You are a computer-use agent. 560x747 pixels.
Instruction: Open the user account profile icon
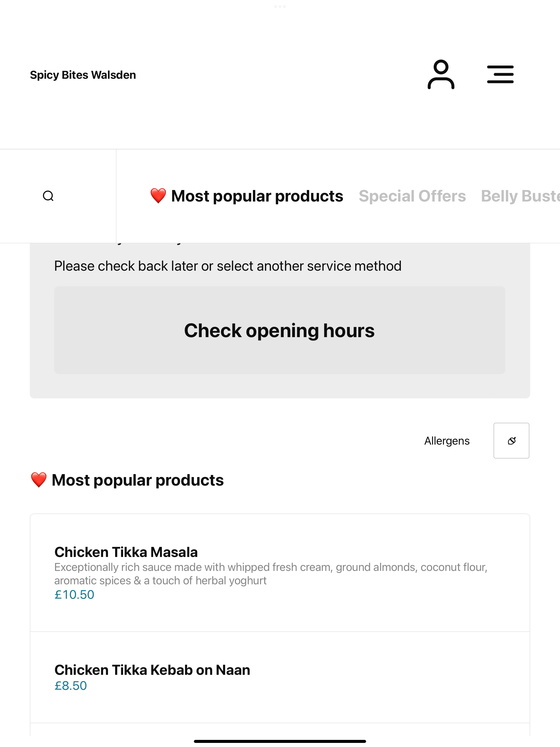coord(441,75)
